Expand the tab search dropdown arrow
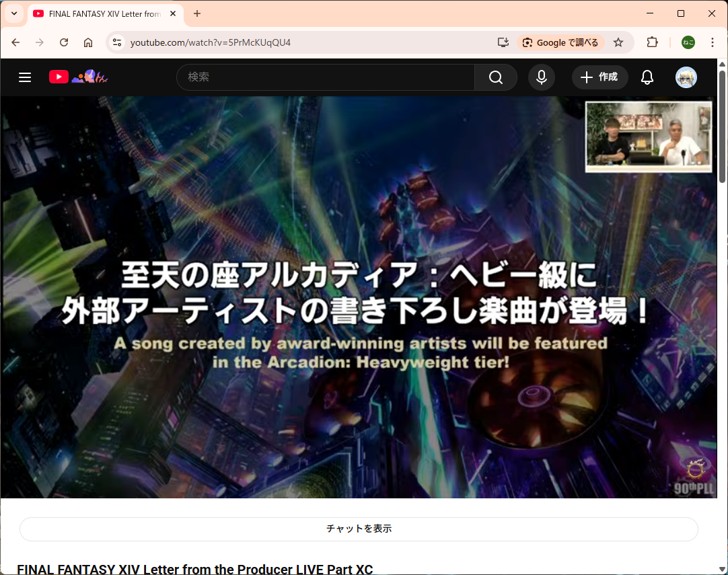 pos(13,13)
